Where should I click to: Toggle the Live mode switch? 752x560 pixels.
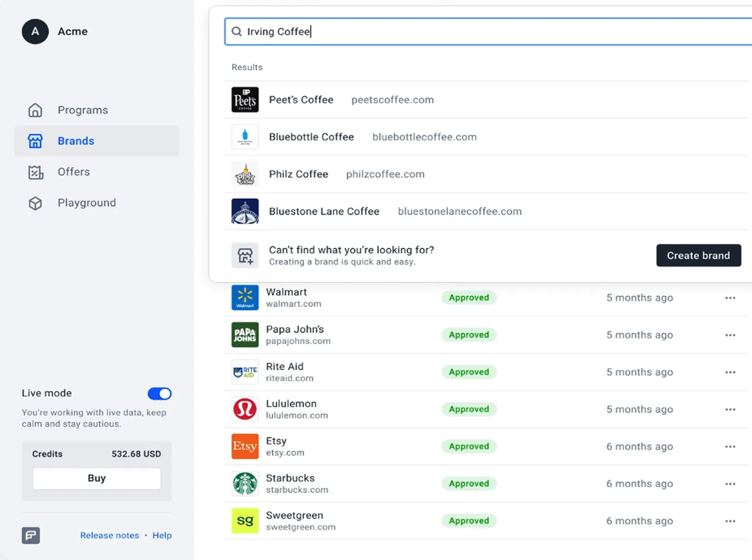point(159,394)
